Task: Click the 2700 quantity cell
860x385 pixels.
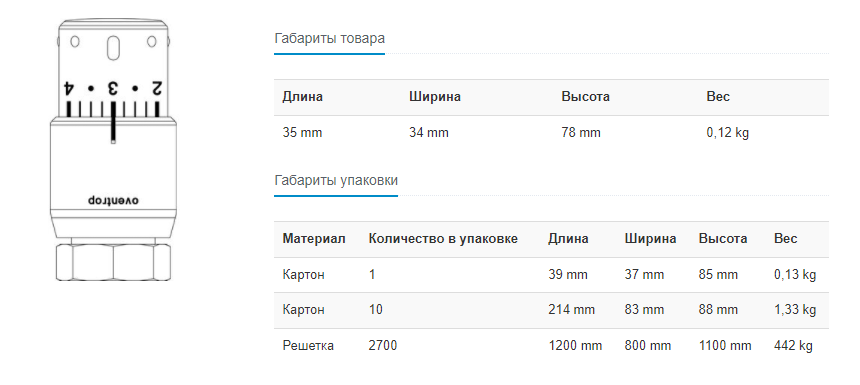Action: coord(383,346)
